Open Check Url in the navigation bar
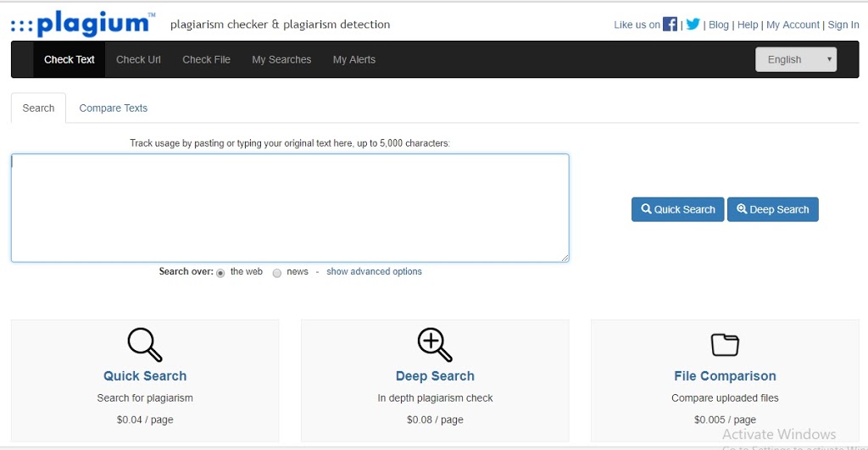The width and height of the screenshot is (868, 450). coord(138,59)
